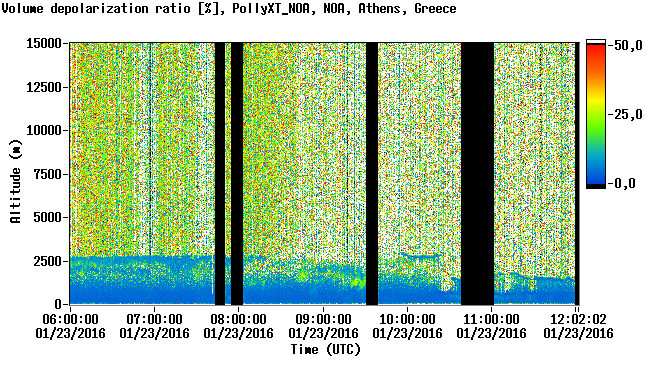The image size is (665, 389).
Task: Click the white cap above the colorbar
Action: tap(596, 42)
